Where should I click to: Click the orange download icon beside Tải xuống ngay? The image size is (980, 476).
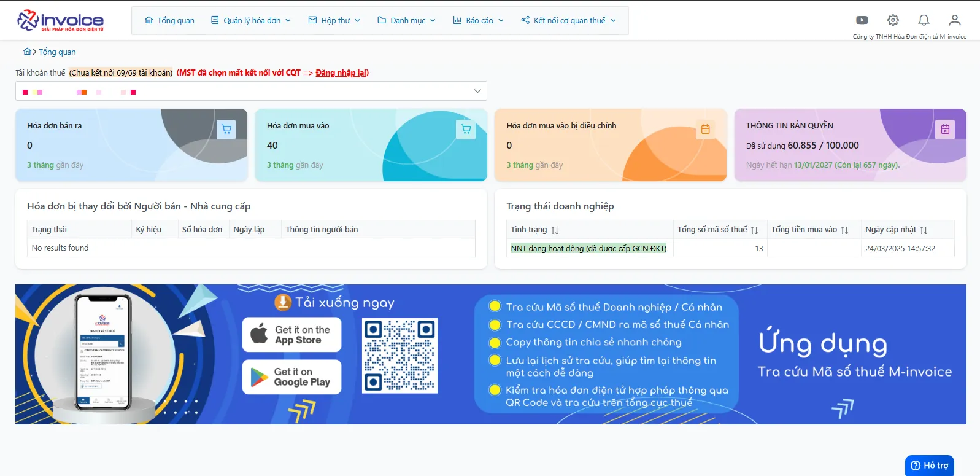point(283,302)
